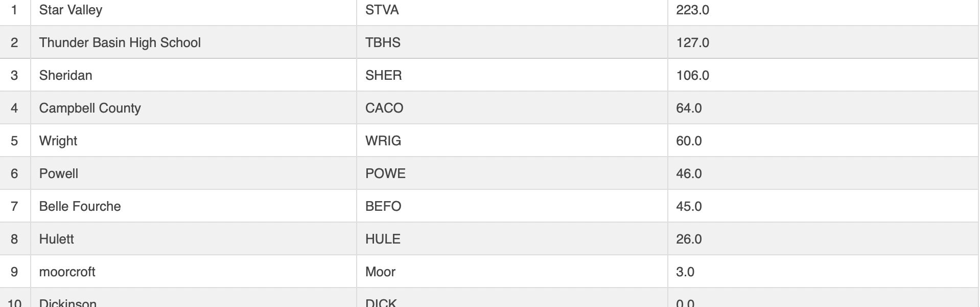This screenshot has width=980, height=307.
Task: Click the Wright team name
Action: (58, 141)
